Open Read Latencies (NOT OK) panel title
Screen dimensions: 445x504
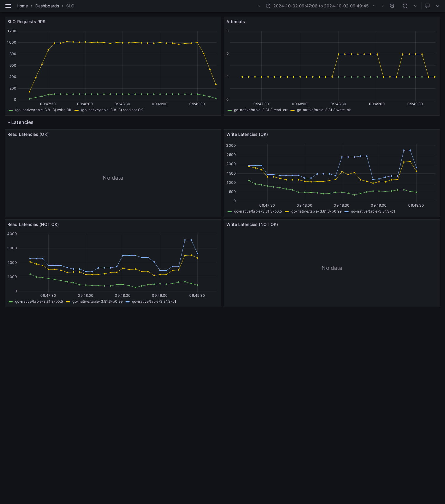click(33, 224)
